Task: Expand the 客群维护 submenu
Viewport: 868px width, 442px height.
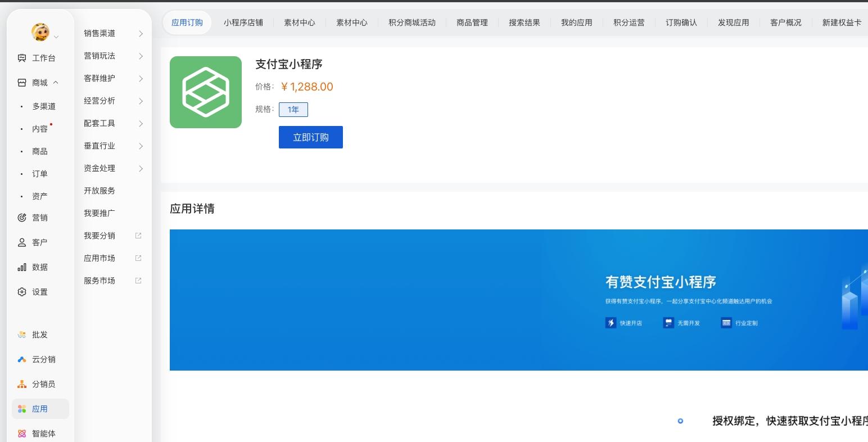Action: point(141,79)
